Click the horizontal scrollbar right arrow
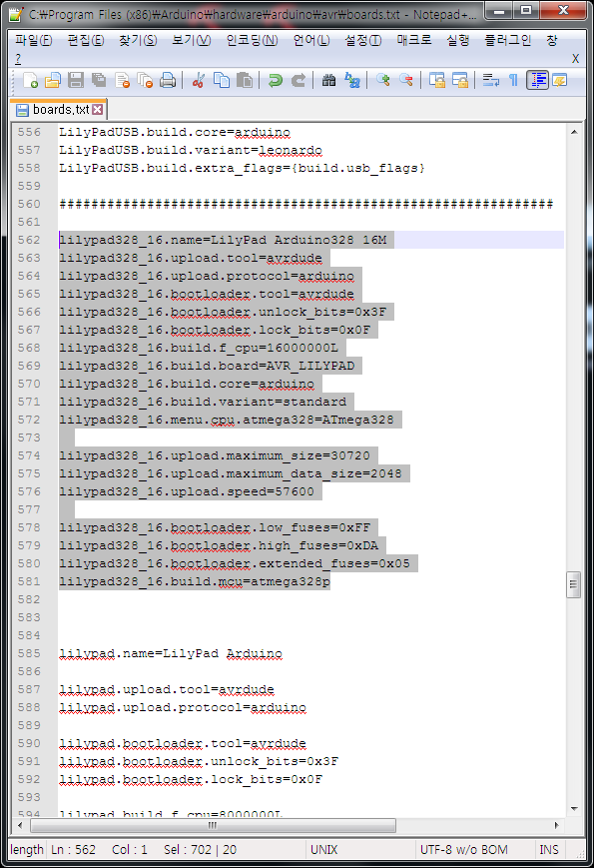This screenshot has width=594, height=868. (556, 825)
